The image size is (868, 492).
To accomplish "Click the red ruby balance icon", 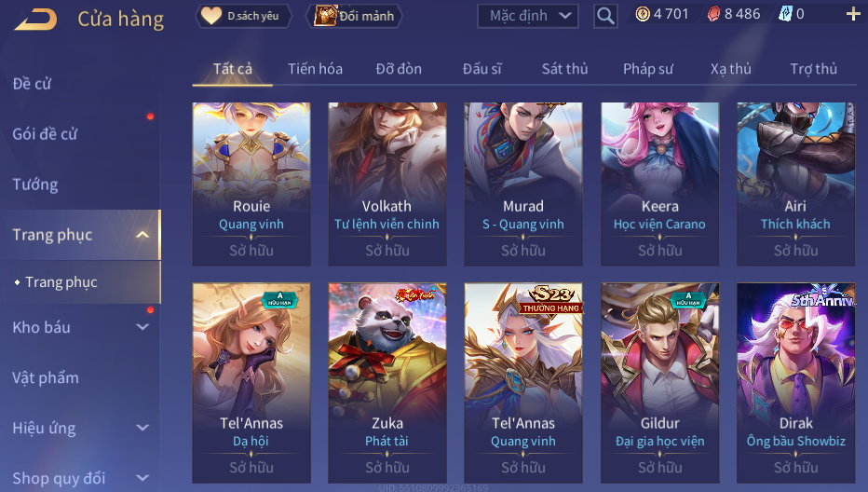I will coord(713,14).
